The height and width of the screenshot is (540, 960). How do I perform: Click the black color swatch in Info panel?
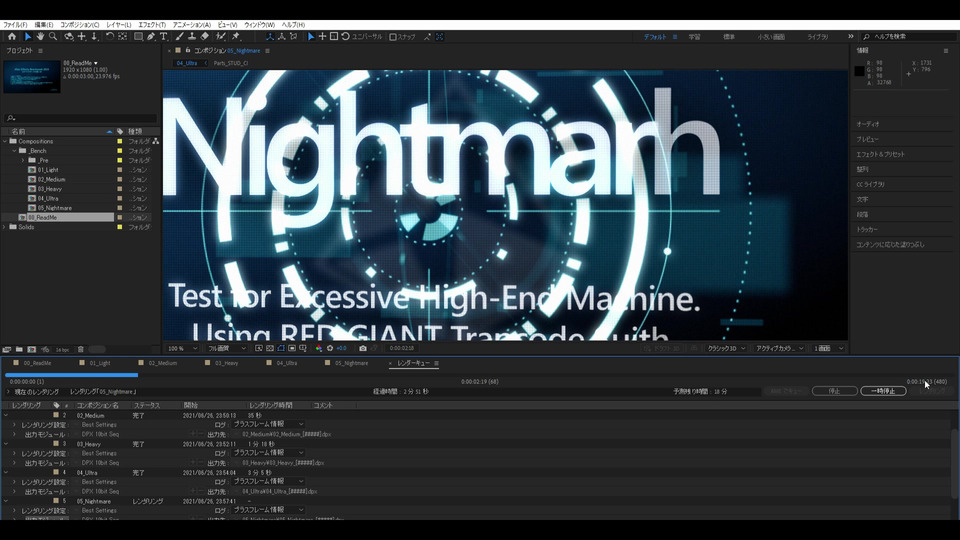click(x=860, y=71)
